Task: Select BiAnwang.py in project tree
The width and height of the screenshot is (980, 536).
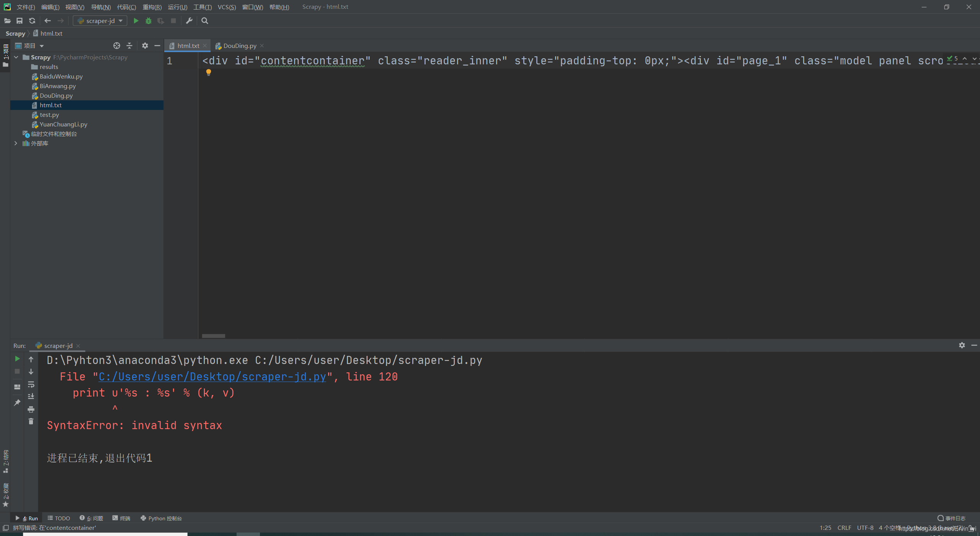Action: [x=57, y=86]
